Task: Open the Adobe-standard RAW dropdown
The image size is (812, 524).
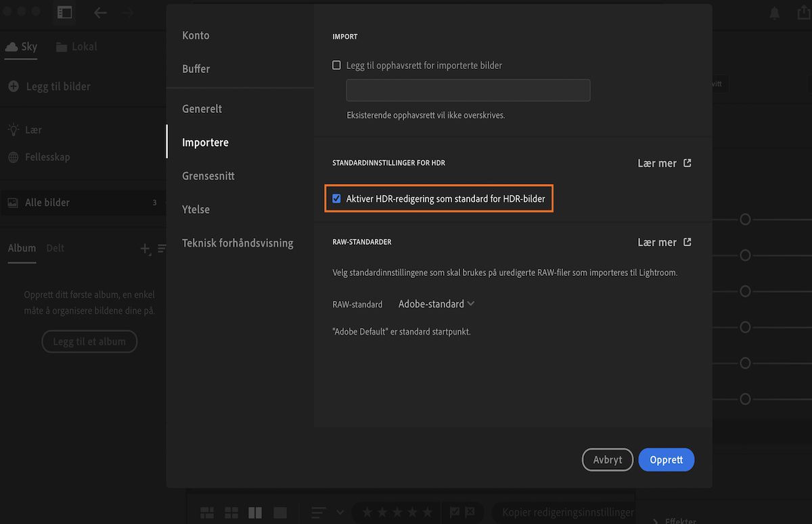Action: (x=436, y=304)
